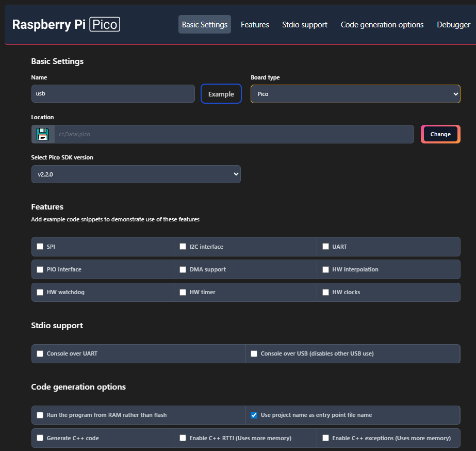Uncheck Use project name as entry point

click(x=254, y=415)
